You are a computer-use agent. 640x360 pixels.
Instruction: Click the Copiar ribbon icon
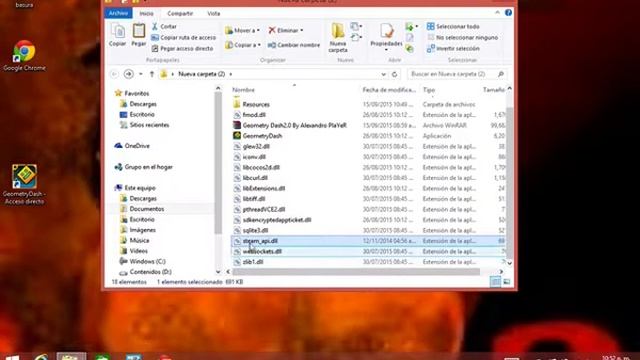[117, 35]
